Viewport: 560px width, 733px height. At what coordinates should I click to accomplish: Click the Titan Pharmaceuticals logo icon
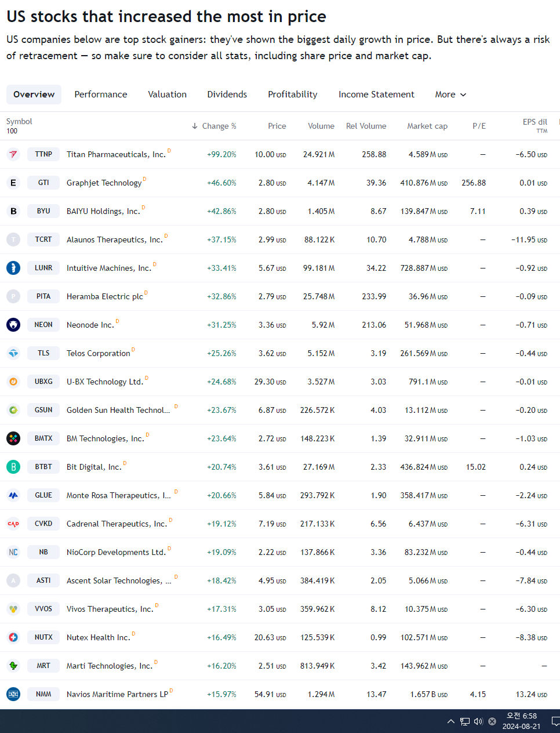click(x=13, y=154)
